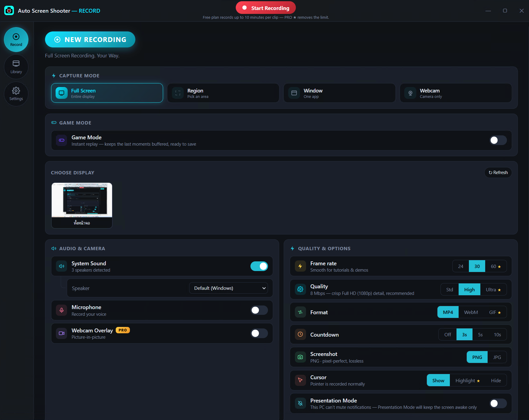Click the Game Mode controller icon
529x420 pixels.
click(x=62, y=140)
